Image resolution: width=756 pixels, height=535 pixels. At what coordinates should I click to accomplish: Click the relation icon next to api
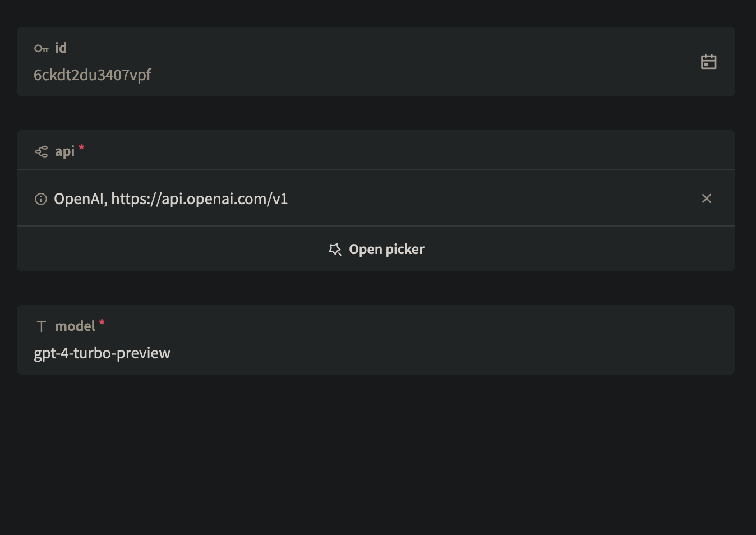(42, 151)
